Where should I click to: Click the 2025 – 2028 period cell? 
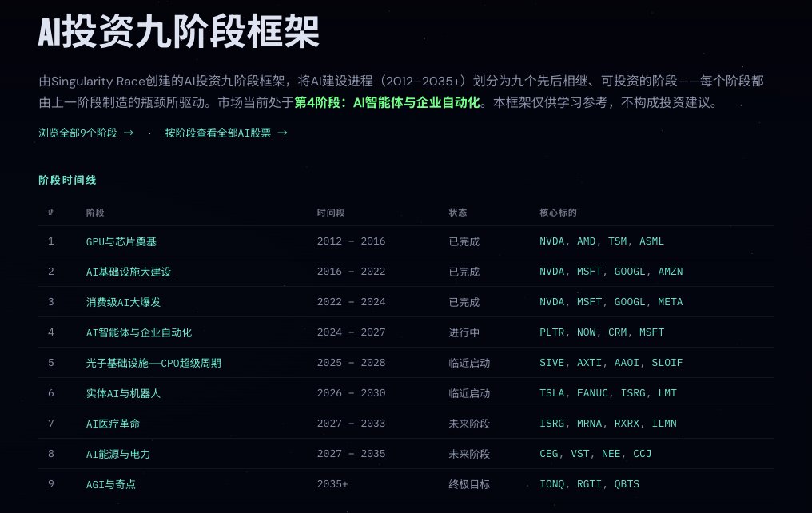(351, 363)
